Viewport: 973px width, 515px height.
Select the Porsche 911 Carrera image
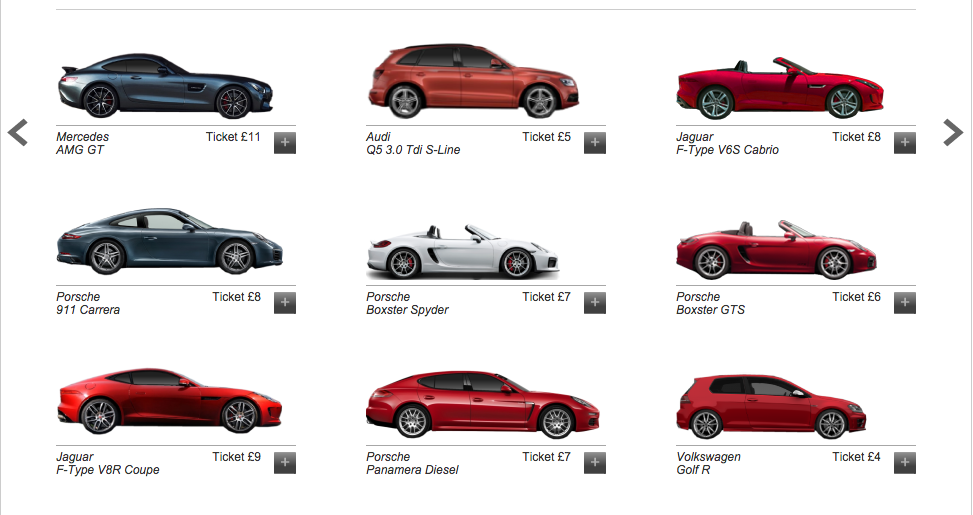coord(169,241)
